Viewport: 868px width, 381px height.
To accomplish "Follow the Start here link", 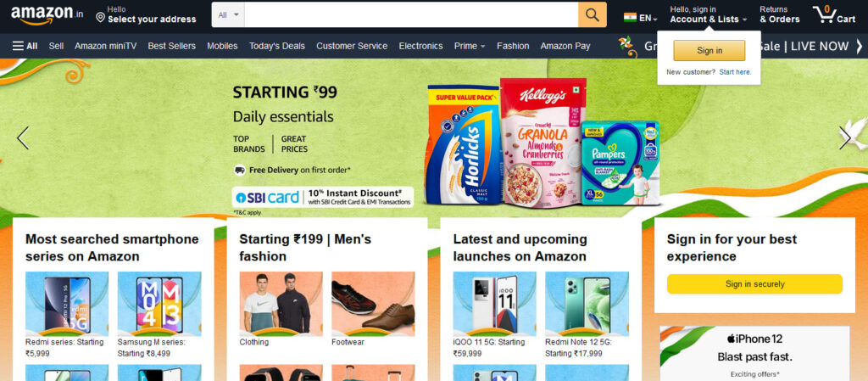I will tap(735, 72).
